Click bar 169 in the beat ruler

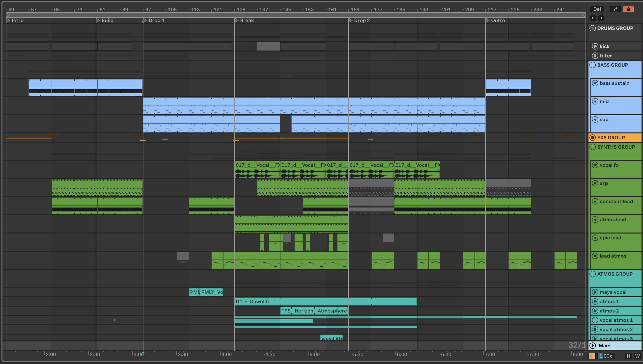coord(355,10)
